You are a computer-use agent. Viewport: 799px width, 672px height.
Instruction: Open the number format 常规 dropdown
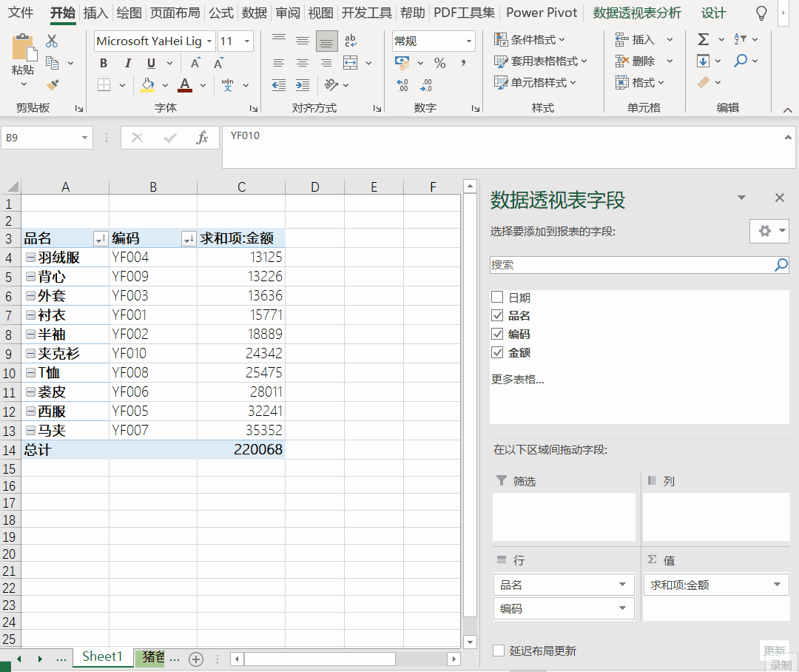point(469,41)
